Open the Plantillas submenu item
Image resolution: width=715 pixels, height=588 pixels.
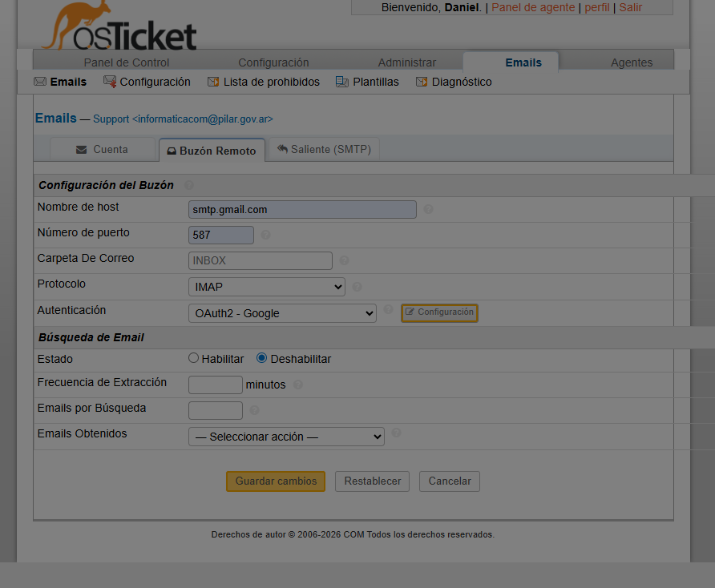coord(368,82)
